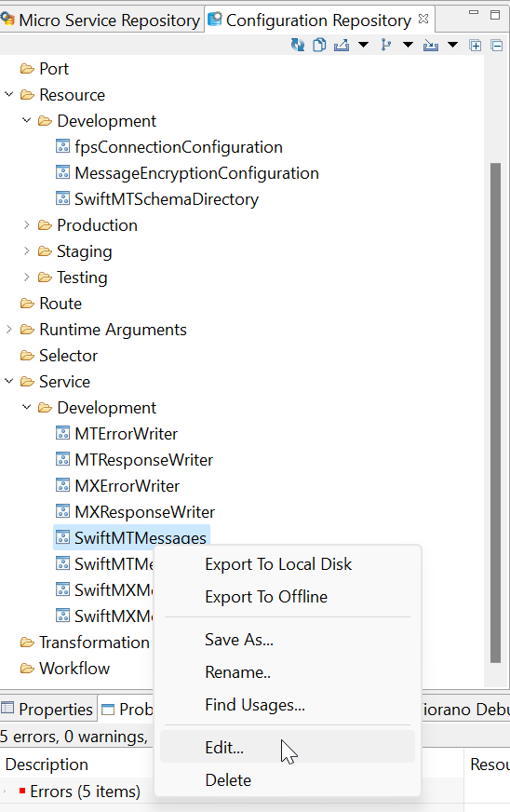
Task: Click the refresh repository toolbar icon
Action: 298,45
